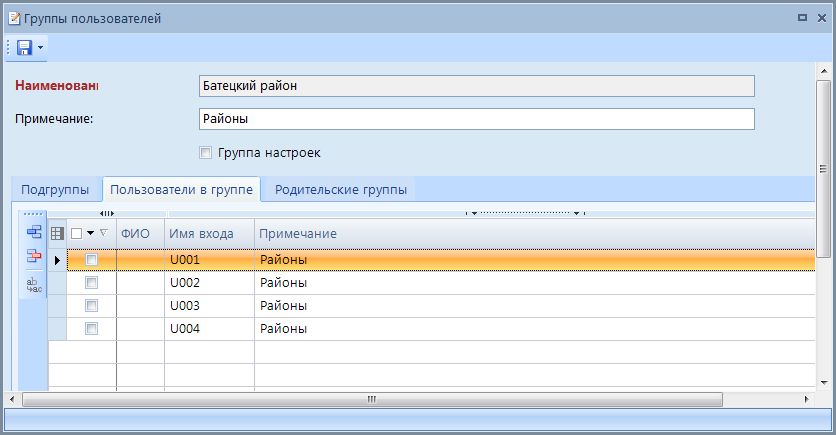Viewport: 836px width, 435px height.
Task: Tick the checkbox for user U004
Action: coord(91,328)
